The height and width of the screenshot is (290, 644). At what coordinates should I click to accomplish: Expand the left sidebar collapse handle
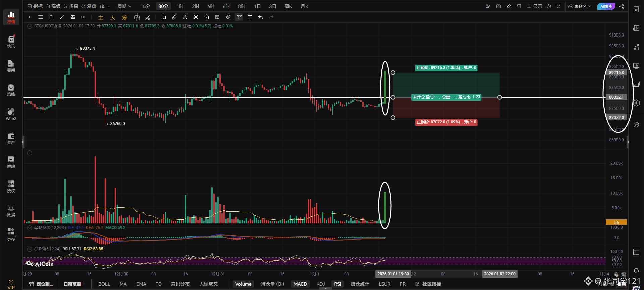coord(23,142)
